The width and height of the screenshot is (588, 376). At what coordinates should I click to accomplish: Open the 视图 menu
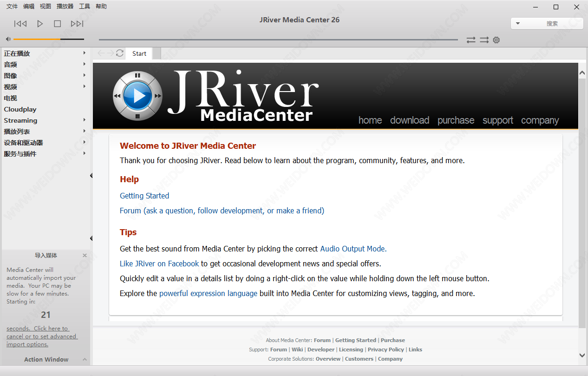[46, 7]
